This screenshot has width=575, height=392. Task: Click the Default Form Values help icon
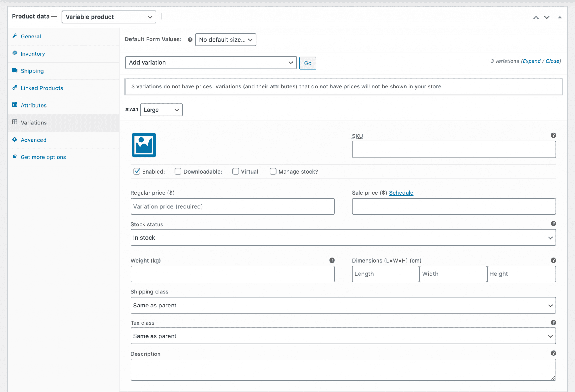(x=190, y=40)
